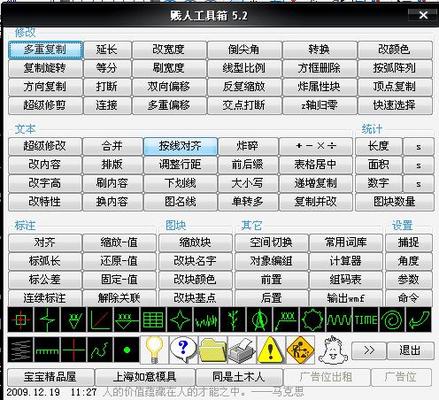Click the four-pointed star icon
Viewport: 439px width, 400px height.
(180, 320)
